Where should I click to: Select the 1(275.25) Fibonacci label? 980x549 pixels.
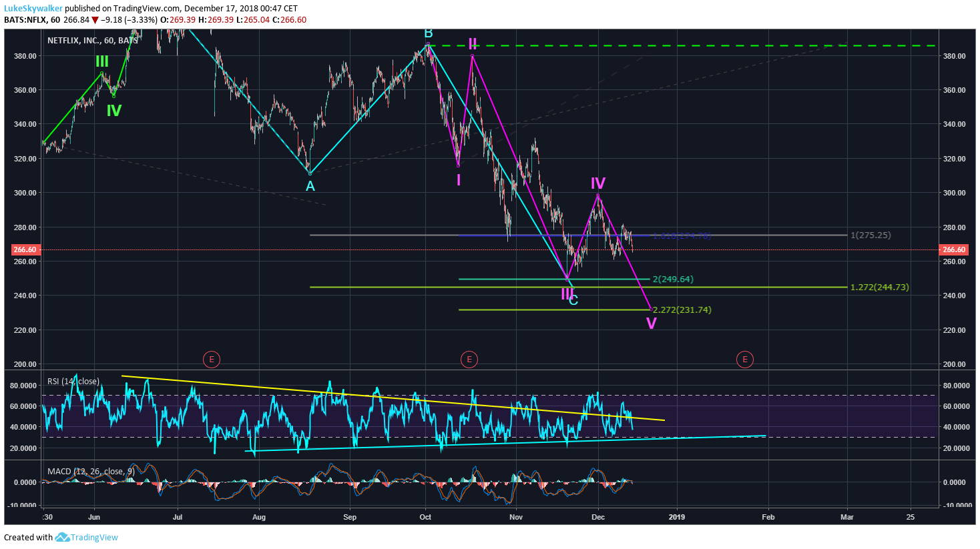click(x=871, y=235)
